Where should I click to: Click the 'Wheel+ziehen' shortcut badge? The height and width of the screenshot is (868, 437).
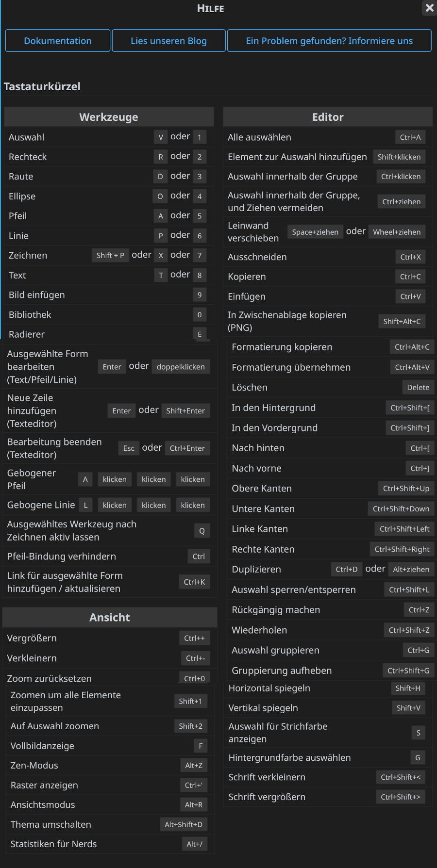[397, 232]
